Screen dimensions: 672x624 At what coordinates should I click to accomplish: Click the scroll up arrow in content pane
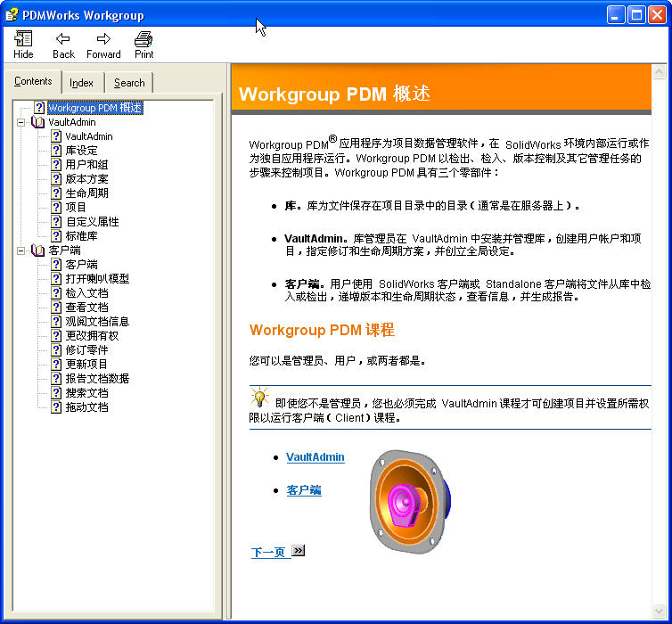click(659, 71)
